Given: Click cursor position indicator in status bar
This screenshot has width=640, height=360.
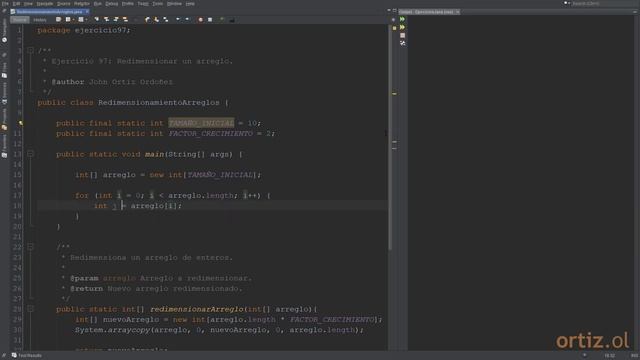Looking at the screenshot, I should (x=609, y=356).
